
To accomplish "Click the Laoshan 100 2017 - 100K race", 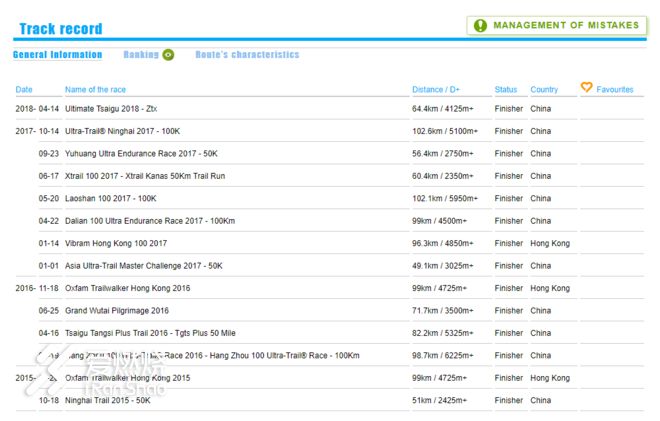I will pos(111,198).
